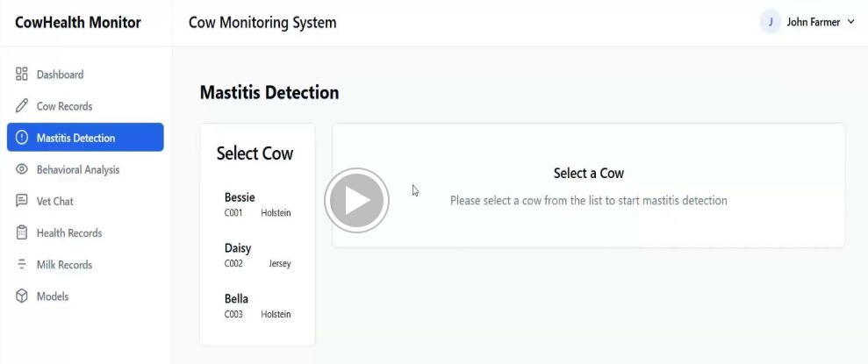Viewport: 868px width, 364px height.
Task: Click the Health Records clipboard icon
Action: [x=22, y=232]
